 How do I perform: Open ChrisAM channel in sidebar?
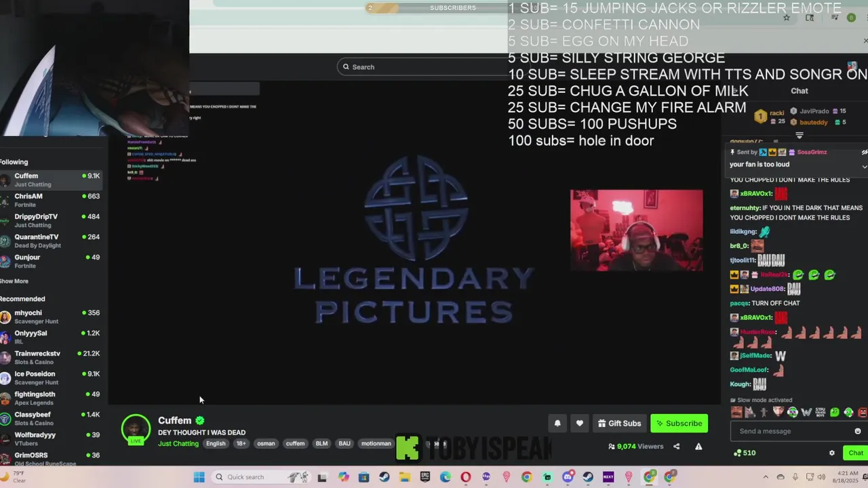51,200
